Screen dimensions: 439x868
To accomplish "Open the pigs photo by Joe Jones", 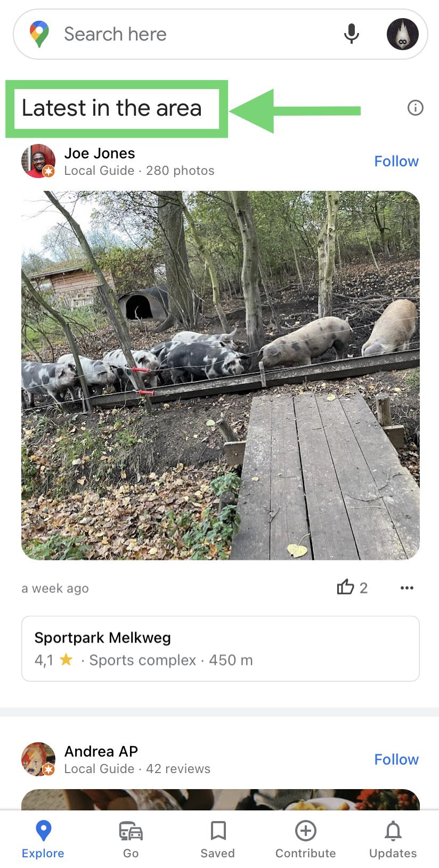I will 220,375.
